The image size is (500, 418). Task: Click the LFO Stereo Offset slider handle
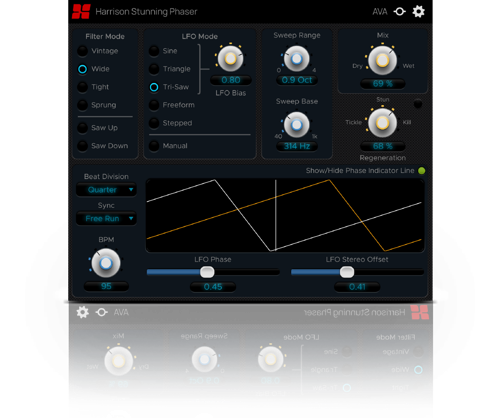click(347, 272)
